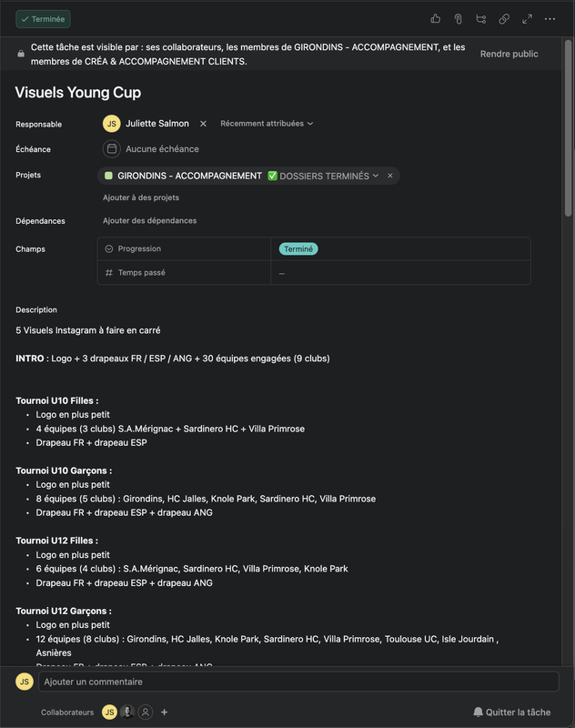
Task: Like the task with thumbs-up icon
Action: tap(435, 19)
